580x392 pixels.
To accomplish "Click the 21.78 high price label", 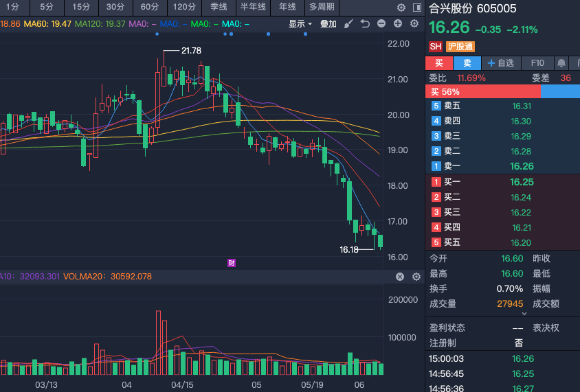I will pos(191,51).
